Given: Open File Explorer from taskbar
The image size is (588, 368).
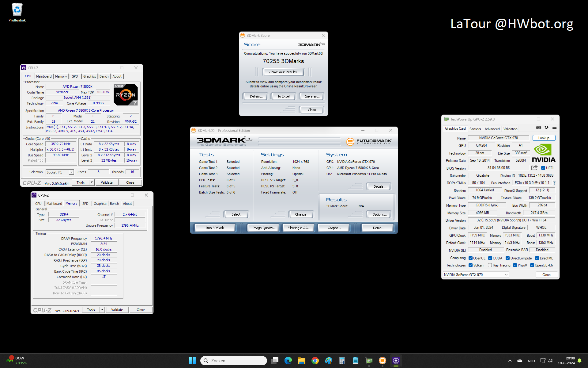Looking at the screenshot, I should pyautogui.click(x=302, y=361).
